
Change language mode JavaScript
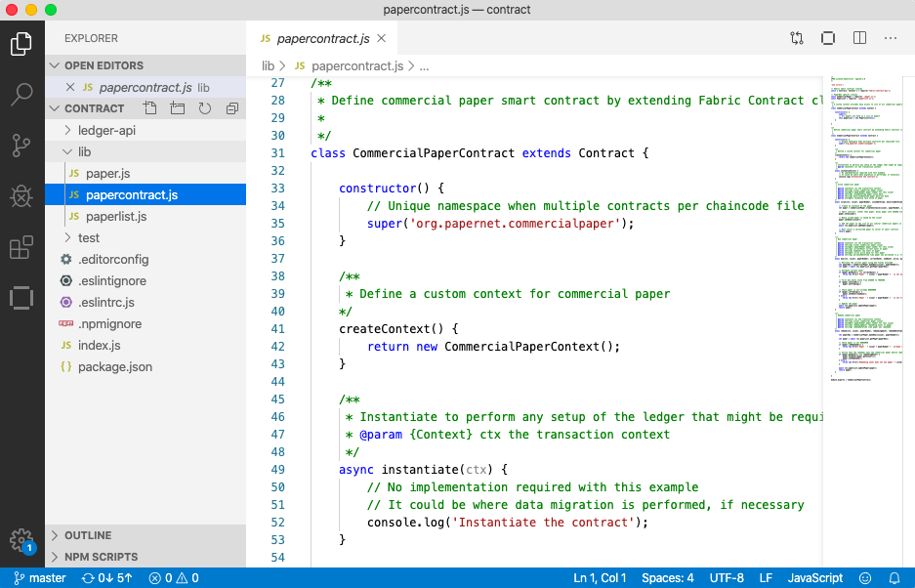click(814, 578)
